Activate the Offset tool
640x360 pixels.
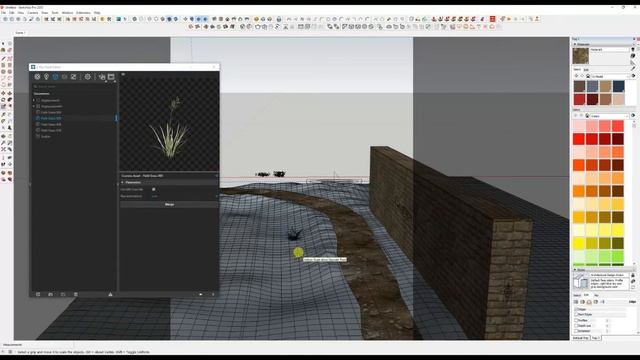(x=9, y=107)
